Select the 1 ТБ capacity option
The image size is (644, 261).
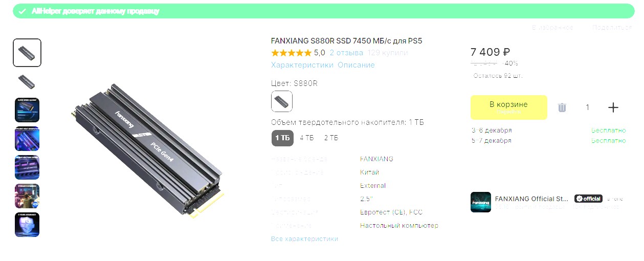282,138
